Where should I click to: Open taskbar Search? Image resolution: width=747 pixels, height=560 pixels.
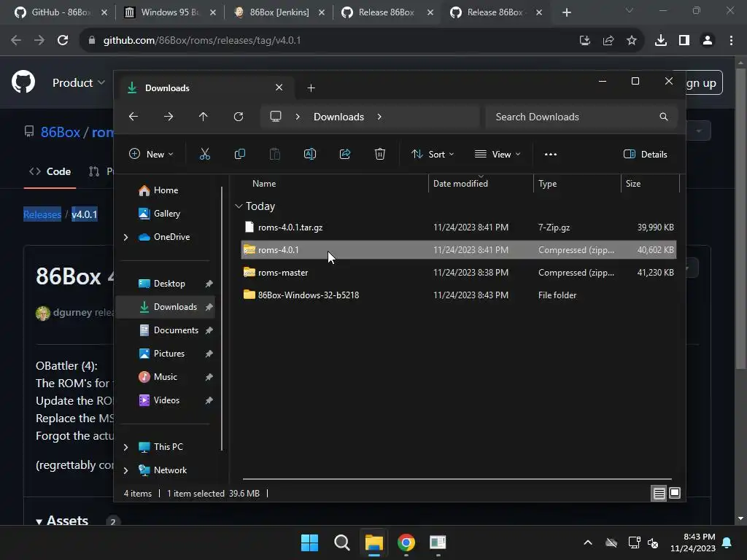[342, 542]
